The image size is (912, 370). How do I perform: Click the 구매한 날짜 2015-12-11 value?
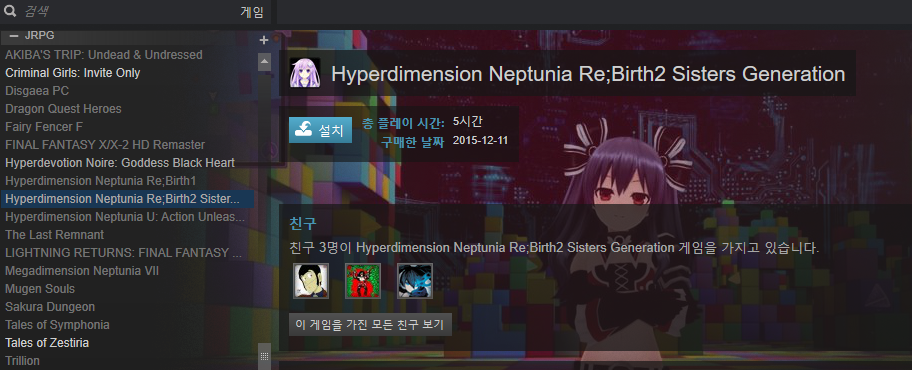480,141
